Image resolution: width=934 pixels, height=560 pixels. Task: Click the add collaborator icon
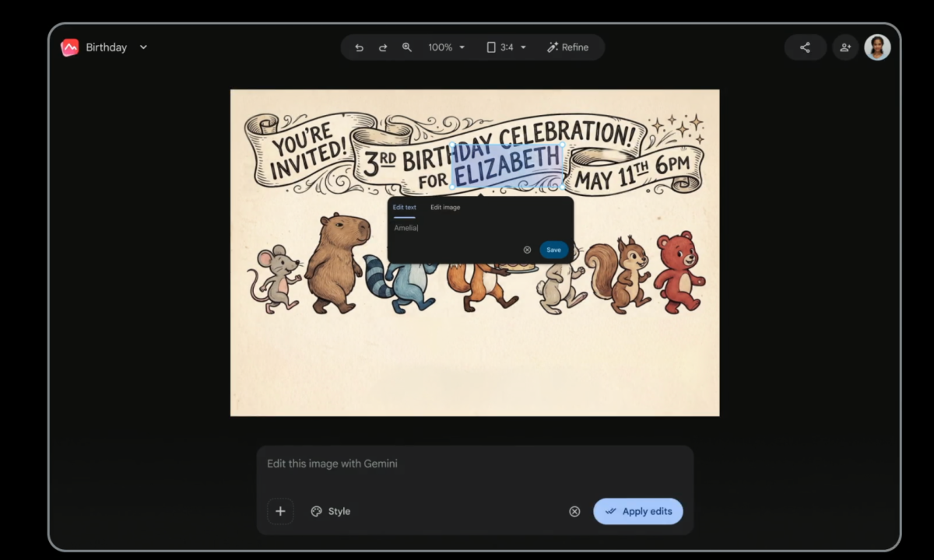click(845, 47)
